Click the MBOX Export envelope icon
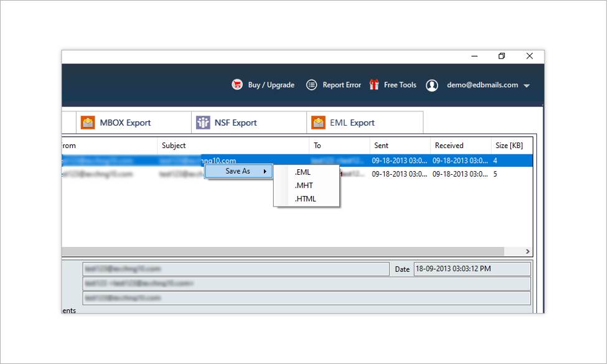 88,123
